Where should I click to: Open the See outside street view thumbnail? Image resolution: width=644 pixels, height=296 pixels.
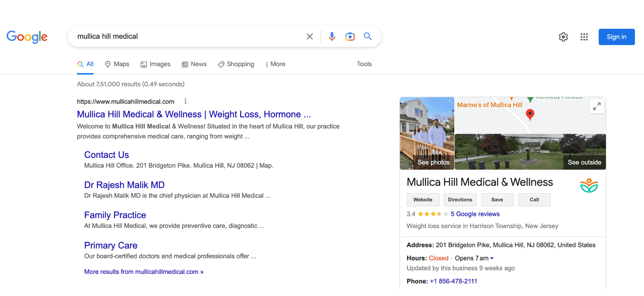(x=530, y=152)
